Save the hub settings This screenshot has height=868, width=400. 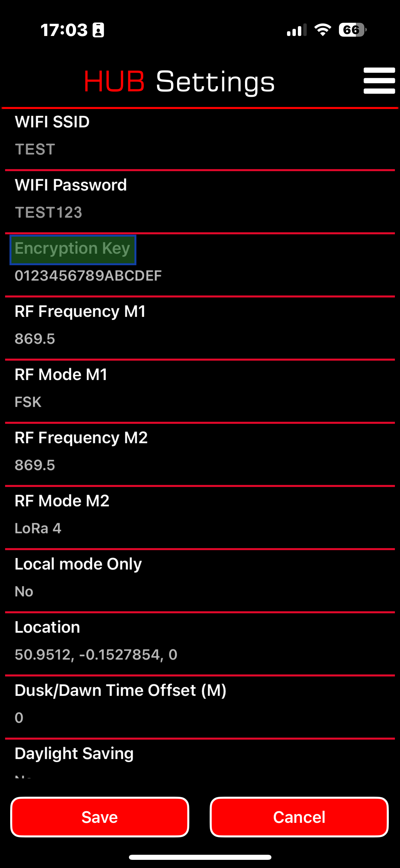100,817
